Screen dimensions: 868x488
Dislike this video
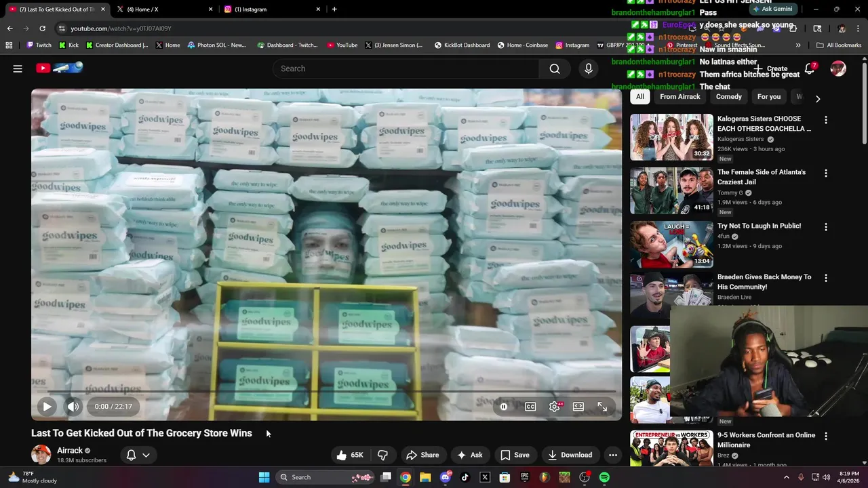click(x=383, y=455)
